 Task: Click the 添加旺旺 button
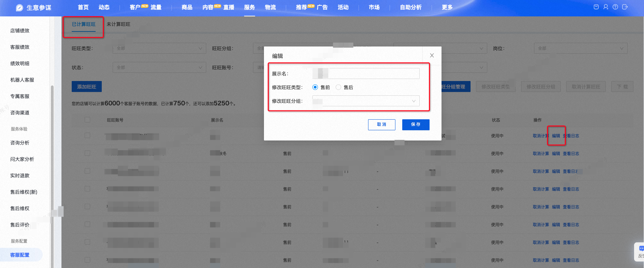point(87,86)
